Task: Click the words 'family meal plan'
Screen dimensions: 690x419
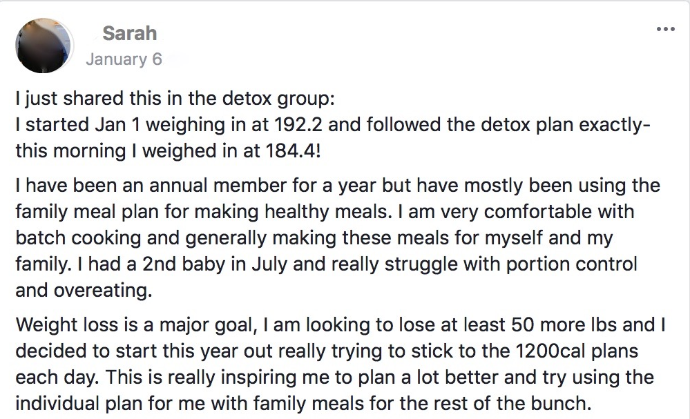Action: pyautogui.click(x=87, y=212)
